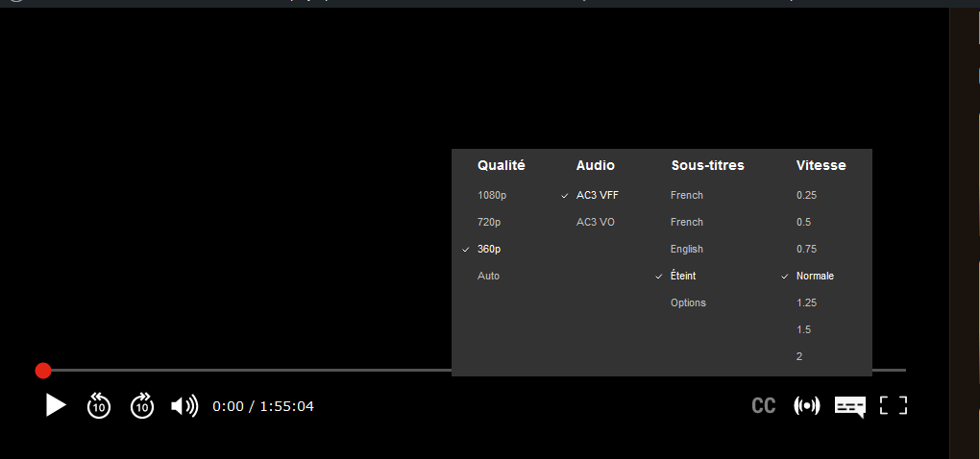The width and height of the screenshot is (980, 459).
Task: Enter fullscreen mode
Action: (x=894, y=406)
